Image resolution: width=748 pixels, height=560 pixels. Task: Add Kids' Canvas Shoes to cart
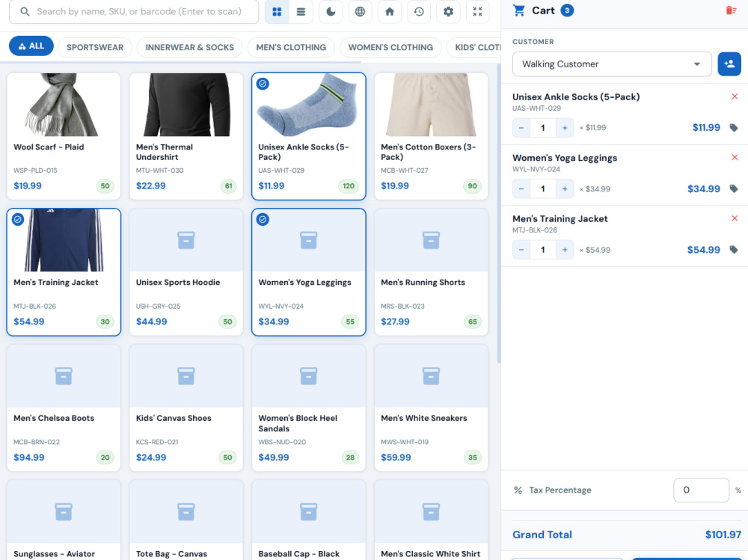[186, 407]
